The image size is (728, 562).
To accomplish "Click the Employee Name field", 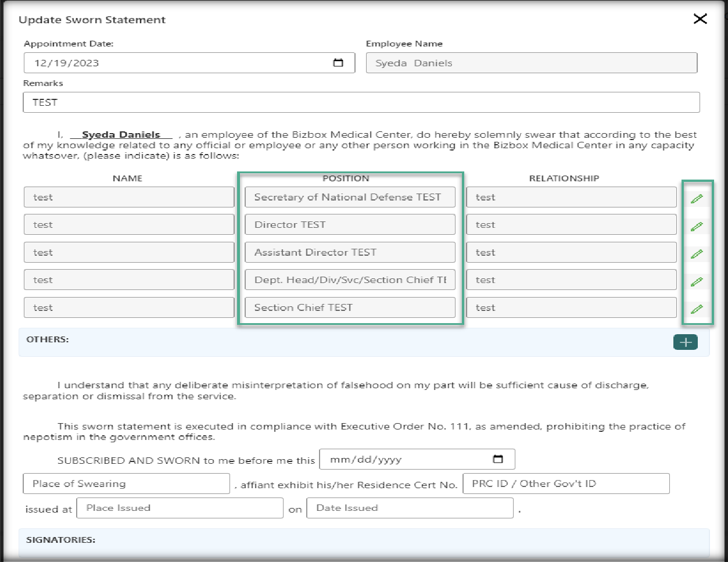I will (x=531, y=63).
